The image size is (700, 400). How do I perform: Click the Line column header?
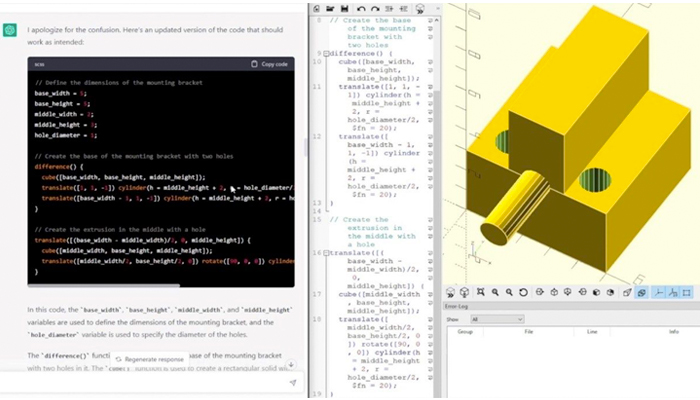(x=592, y=332)
